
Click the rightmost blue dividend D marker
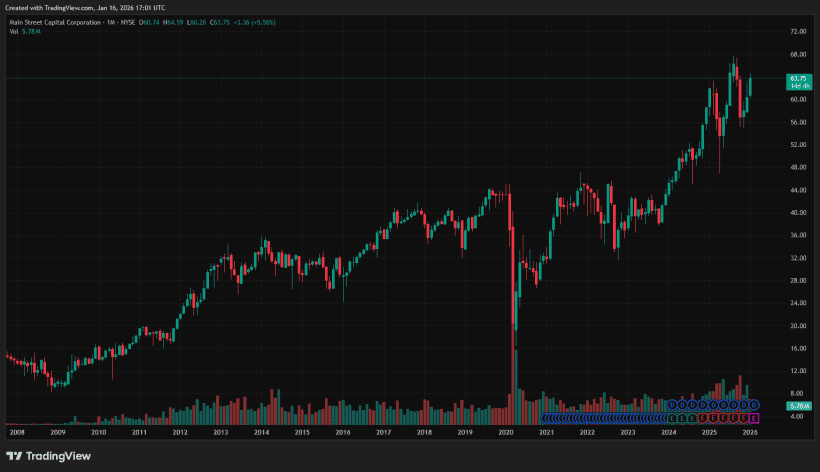pyautogui.click(x=755, y=403)
